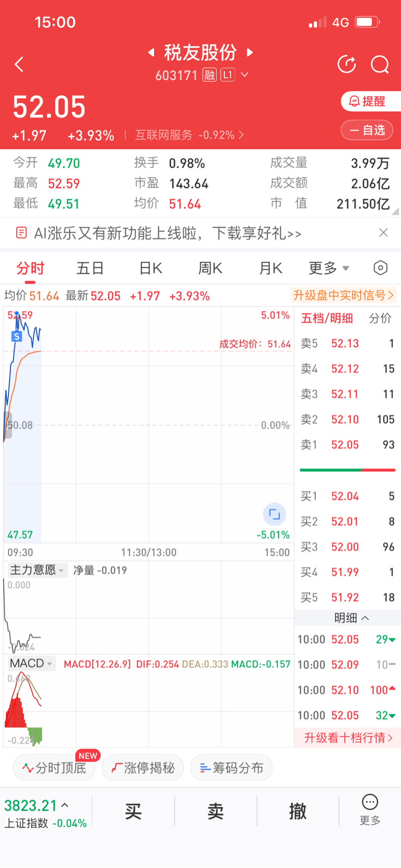This screenshot has width=401, height=868.
Task: Tap the 3823.21 index value
Action: pos(31,806)
